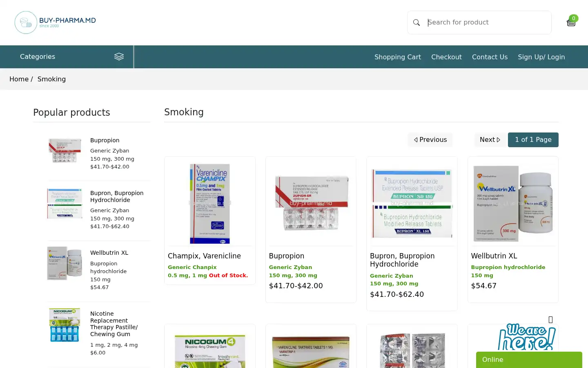This screenshot has height=368, width=588.
Task: Click Wellbutrin XL thumbnail in Popular products
Action: [65, 263]
